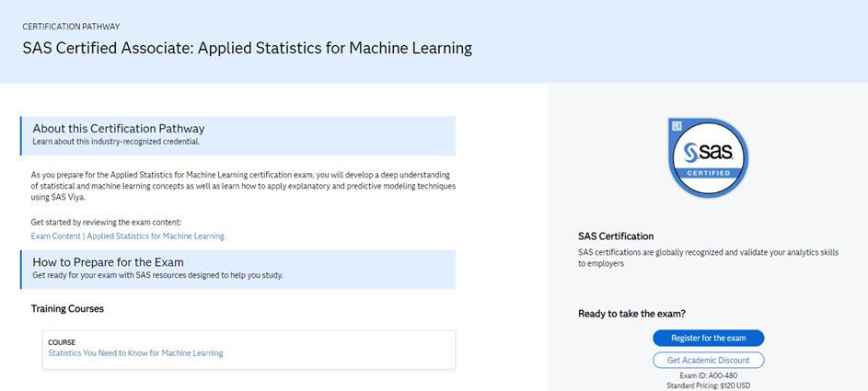Image resolution: width=868 pixels, height=391 pixels.
Task: Click the Training Courses heading
Action: click(x=67, y=309)
